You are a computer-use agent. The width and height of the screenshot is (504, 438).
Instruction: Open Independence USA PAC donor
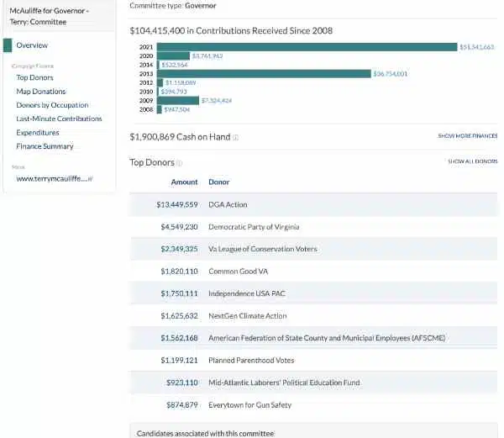[x=247, y=293]
